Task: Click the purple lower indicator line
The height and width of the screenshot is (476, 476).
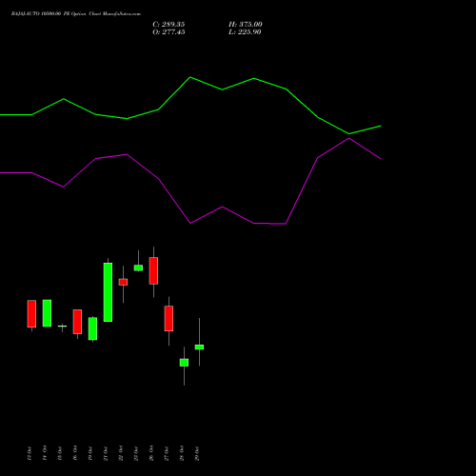Action: point(190,223)
